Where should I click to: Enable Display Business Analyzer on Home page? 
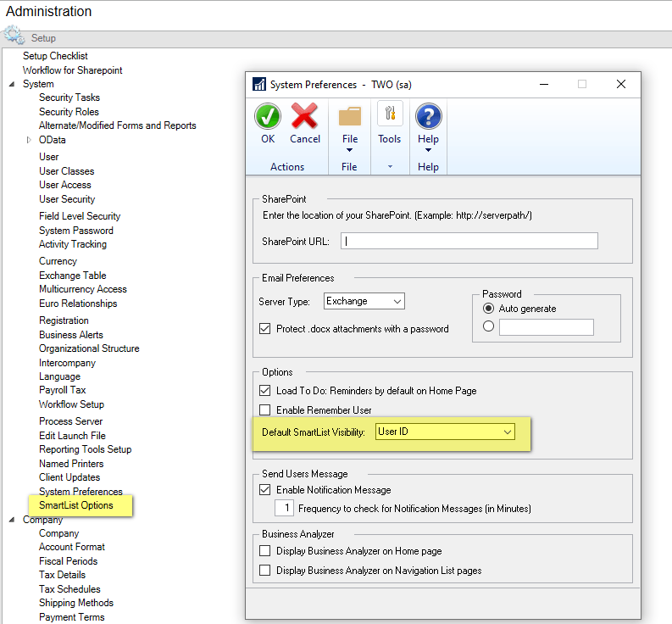[x=265, y=551]
